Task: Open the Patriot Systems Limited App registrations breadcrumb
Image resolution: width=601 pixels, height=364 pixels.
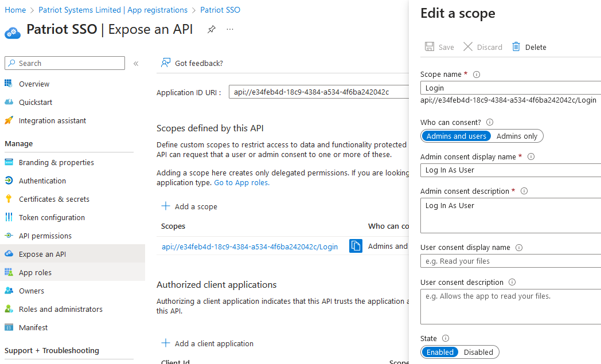Action: [x=113, y=10]
